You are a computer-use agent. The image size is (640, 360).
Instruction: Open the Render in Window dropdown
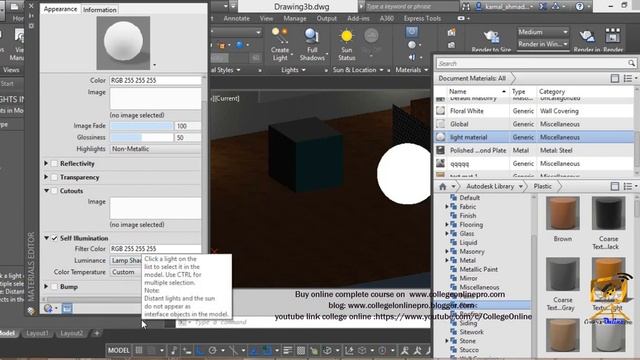point(542,44)
